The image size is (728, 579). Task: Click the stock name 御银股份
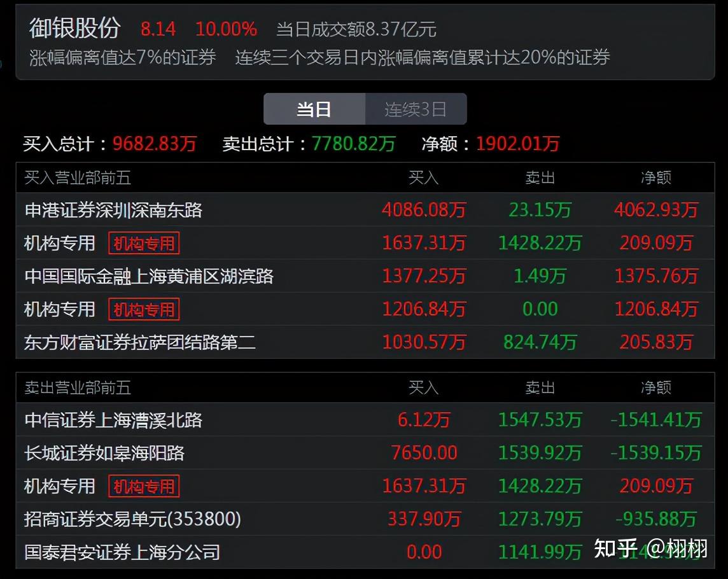[x=75, y=29]
